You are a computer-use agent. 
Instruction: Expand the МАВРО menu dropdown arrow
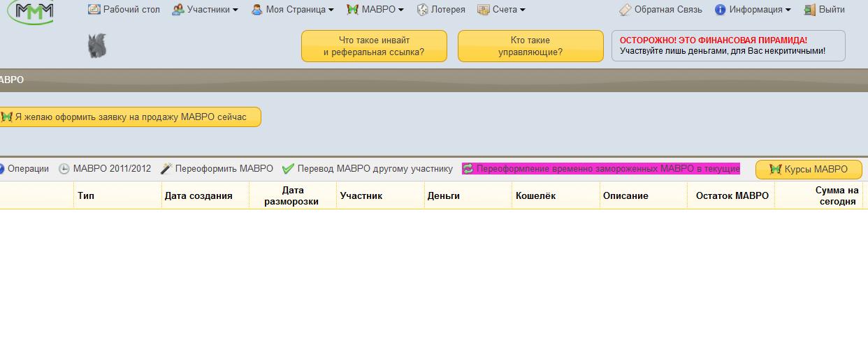(401, 10)
